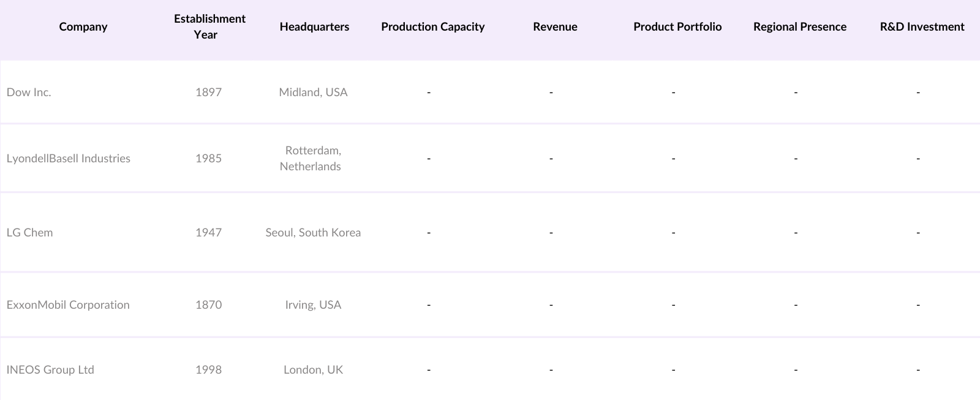The image size is (980, 400).
Task: Click the Seoul, South Korea cell
Action: point(313,233)
